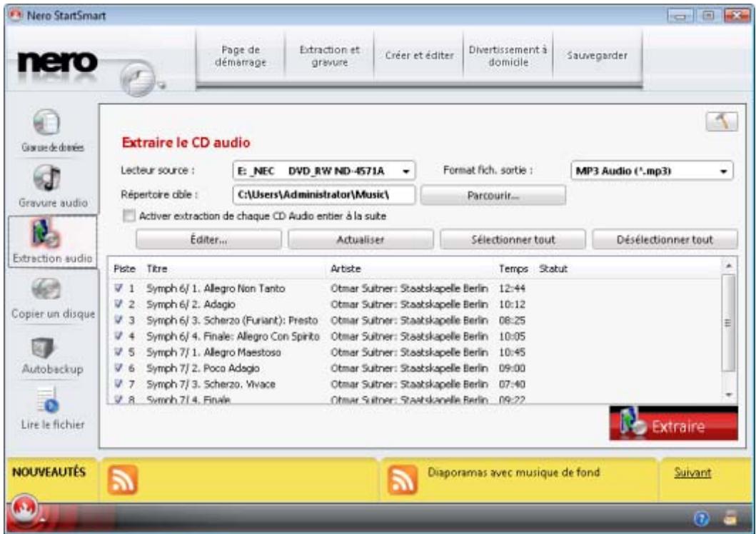The image size is (756, 534).
Task: Click artist cell in track 4 row
Action: (409, 336)
